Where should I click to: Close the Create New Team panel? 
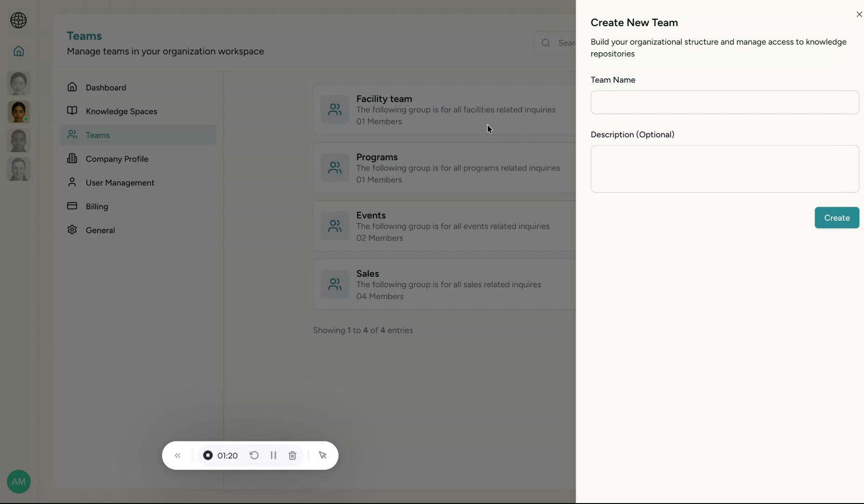point(858,14)
